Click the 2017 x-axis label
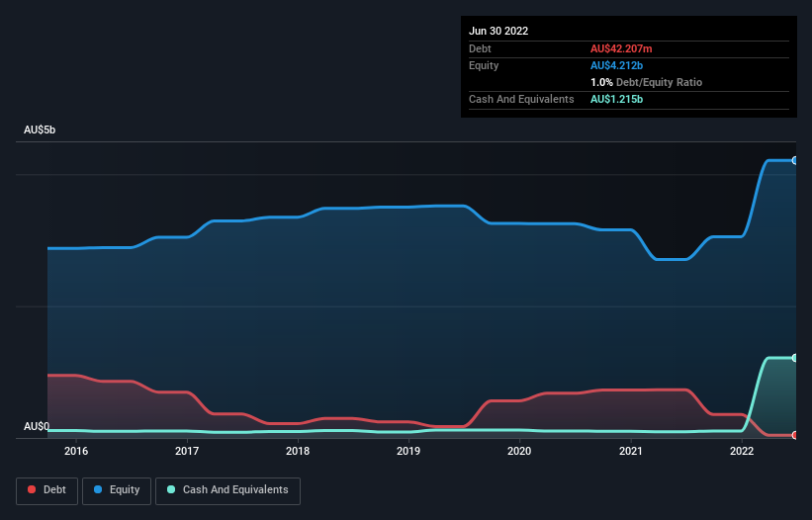Screen dimensions: 812x520 (187, 451)
